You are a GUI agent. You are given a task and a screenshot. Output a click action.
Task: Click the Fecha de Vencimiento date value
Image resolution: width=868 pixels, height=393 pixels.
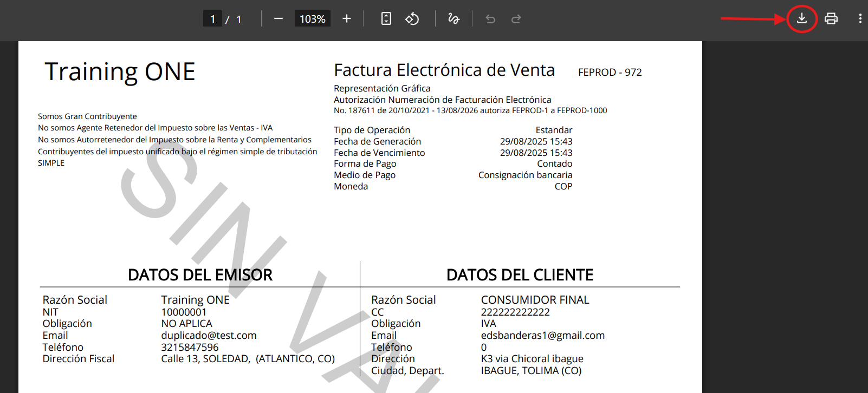click(x=536, y=153)
